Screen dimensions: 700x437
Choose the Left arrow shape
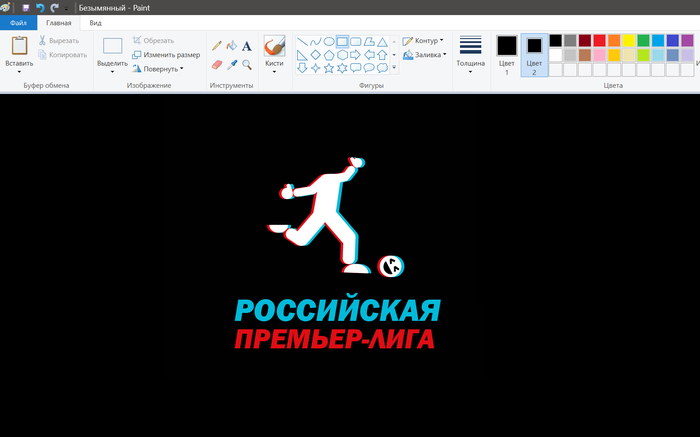coord(369,55)
